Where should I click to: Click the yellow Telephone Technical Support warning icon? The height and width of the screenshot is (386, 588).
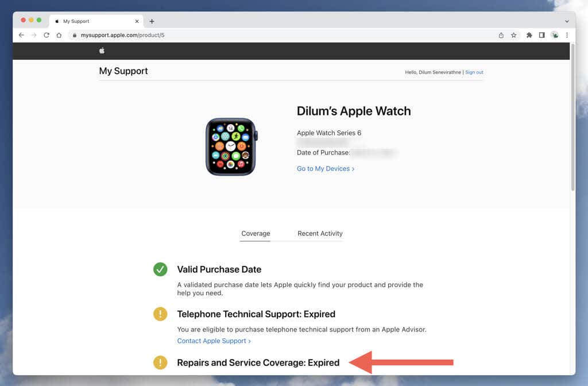click(160, 314)
